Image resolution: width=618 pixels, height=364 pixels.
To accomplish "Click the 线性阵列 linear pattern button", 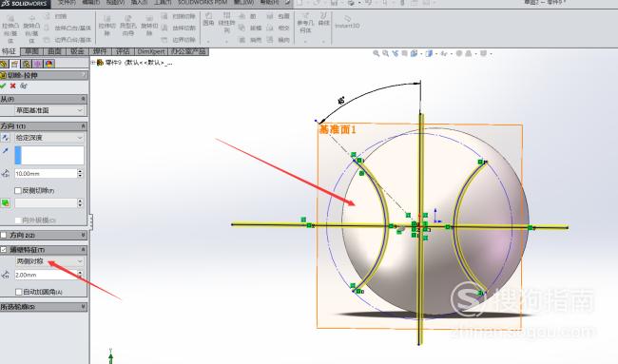I will (226, 23).
